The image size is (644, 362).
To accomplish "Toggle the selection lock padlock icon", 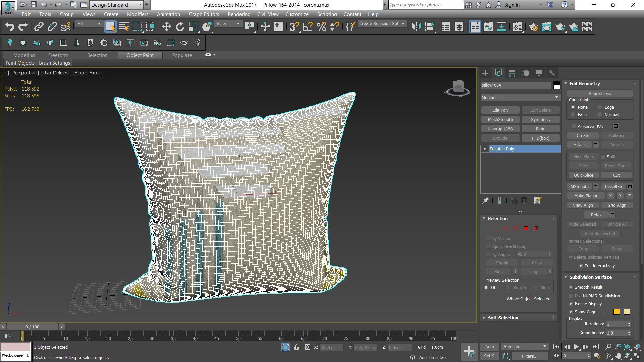I will click(x=297, y=347).
